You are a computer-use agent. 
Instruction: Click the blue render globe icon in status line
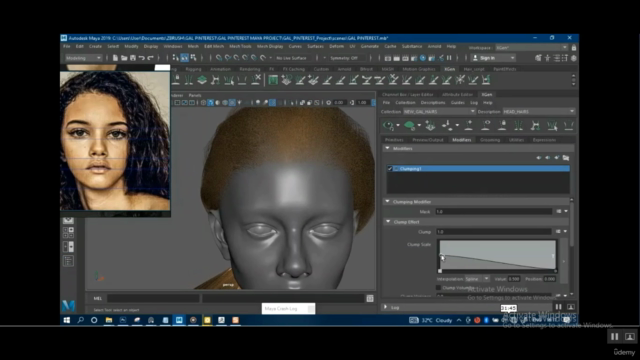(x=423, y=58)
